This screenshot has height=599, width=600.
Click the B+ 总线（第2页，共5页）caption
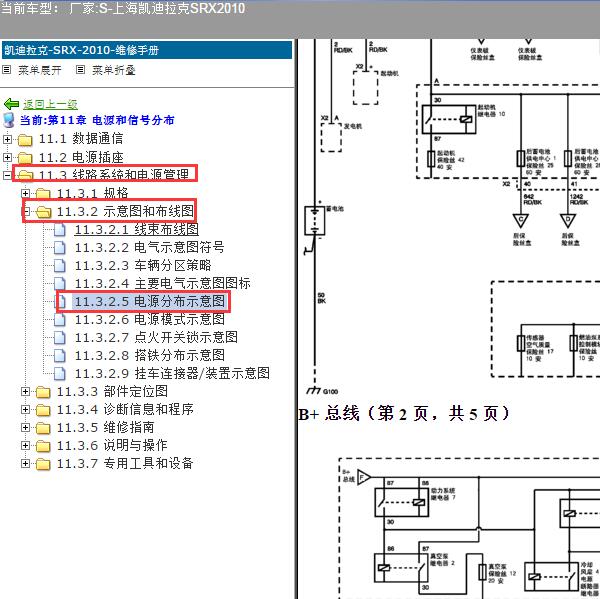pyautogui.click(x=404, y=414)
